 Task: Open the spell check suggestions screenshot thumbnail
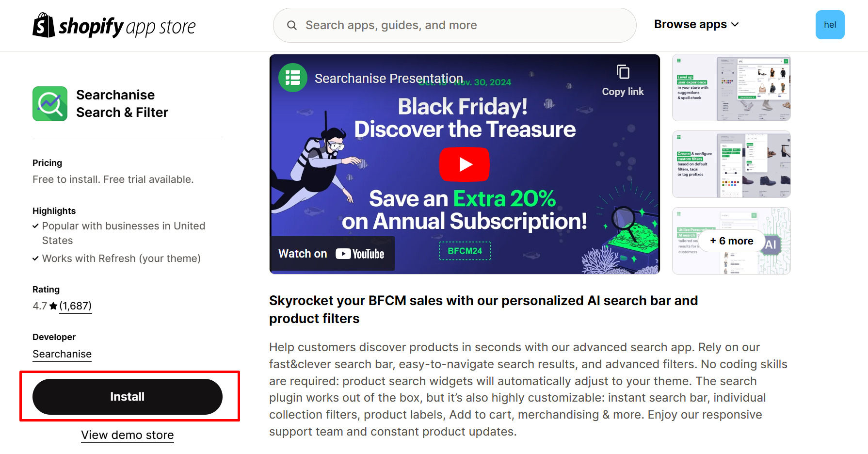[731, 88]
